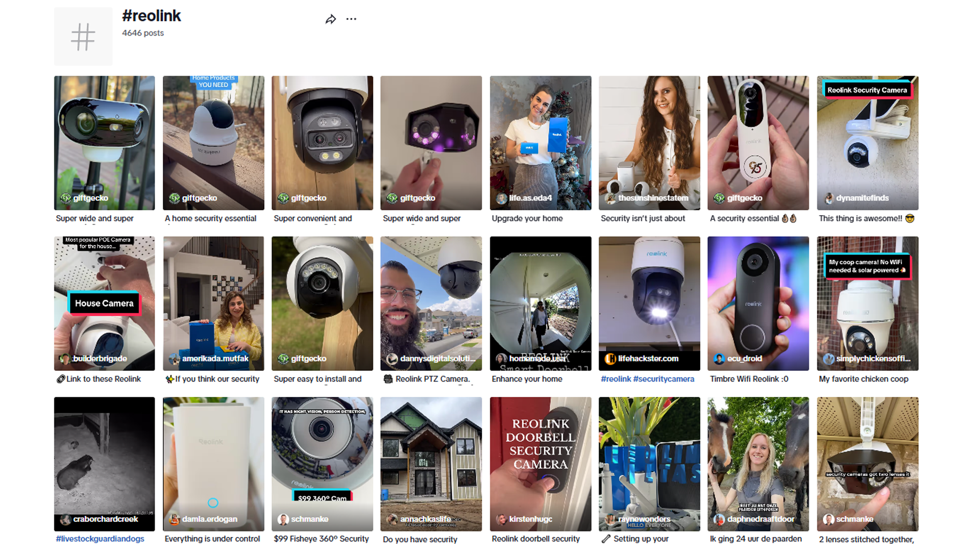Open the REOLINK DOORBELL SECURITY CAMERA video
Screen dimensions: 980x551
pos(540,463)
